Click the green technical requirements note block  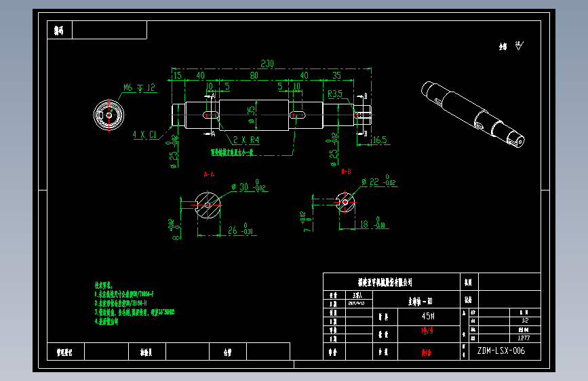coord(134,303)
